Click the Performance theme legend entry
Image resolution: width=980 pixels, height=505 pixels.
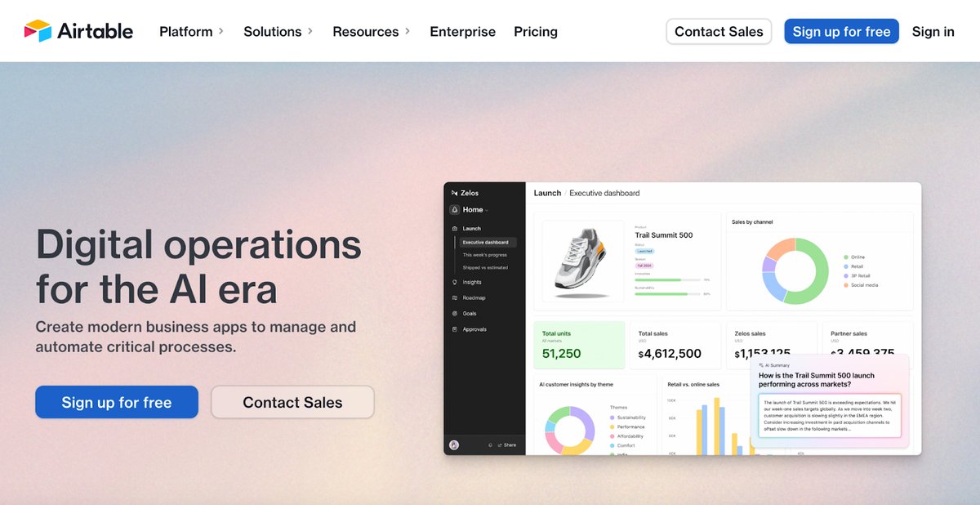pyautogui.click(x=626, y=427)
